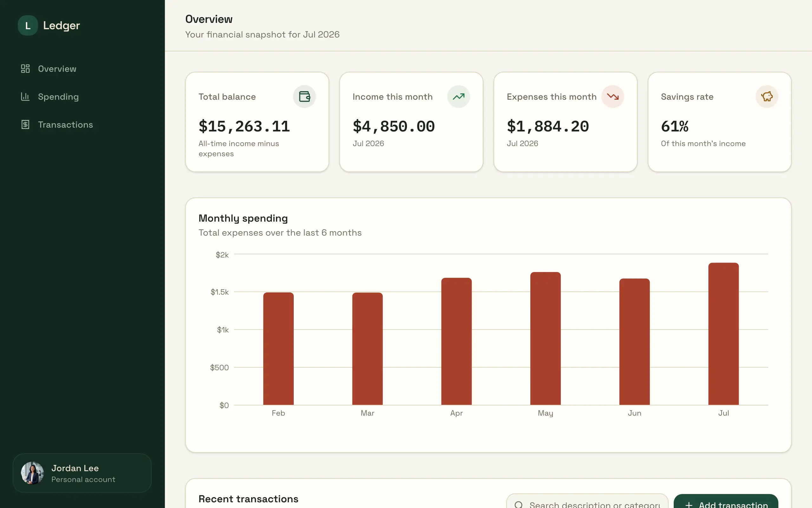Click the trending-up icon on Income card
The height and width of the screenshot is (508, 812).
pos(458,97)
